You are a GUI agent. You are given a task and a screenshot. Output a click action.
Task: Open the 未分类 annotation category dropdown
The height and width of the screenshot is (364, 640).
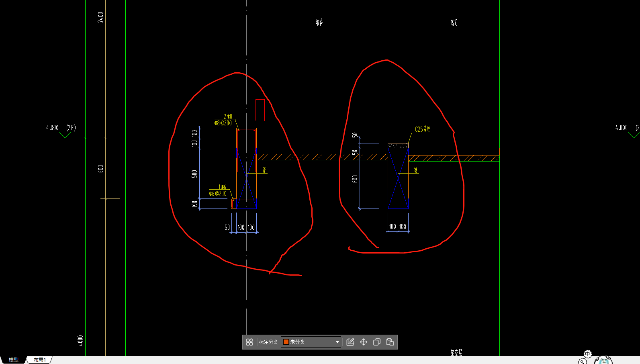[311, 342]
